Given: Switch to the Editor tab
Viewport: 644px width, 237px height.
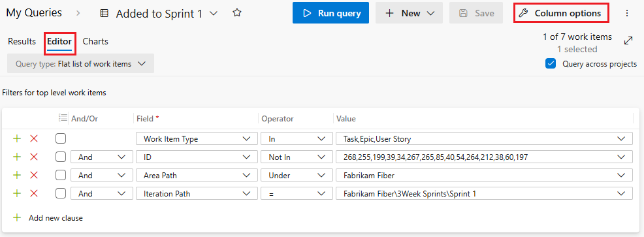Looking at the screenshot, I should coord(59,42).
